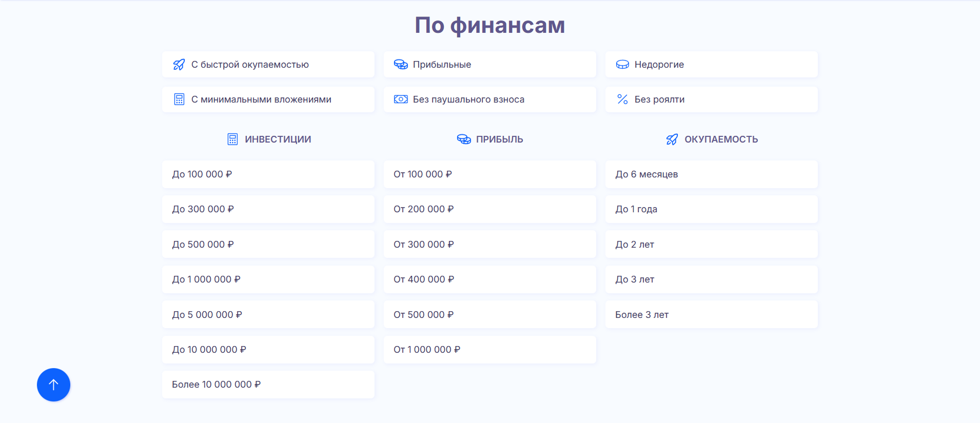Click the По финансам section title

point(490,25)
